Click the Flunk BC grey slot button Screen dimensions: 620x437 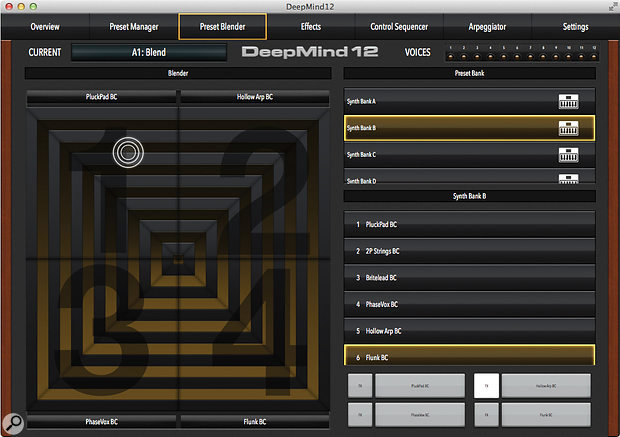pos(546,415)
